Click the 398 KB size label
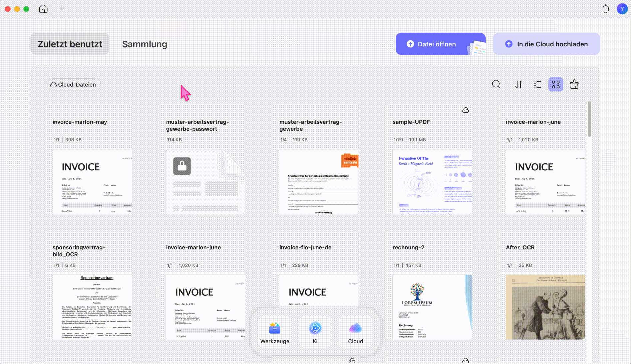Screen dimensions: 631x364 [73, 140]
